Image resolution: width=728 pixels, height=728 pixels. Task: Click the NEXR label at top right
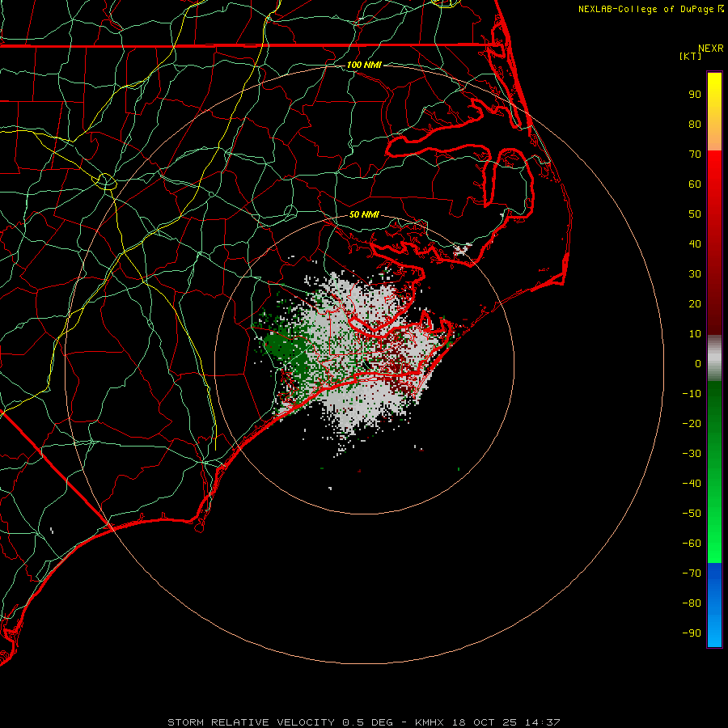coord(711,49)
